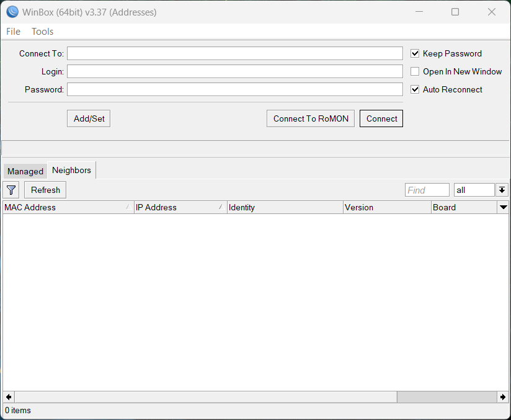Click the Connect To RoMON button
The width and height of the screenshot is (511, 420).
tap(311, 118)
